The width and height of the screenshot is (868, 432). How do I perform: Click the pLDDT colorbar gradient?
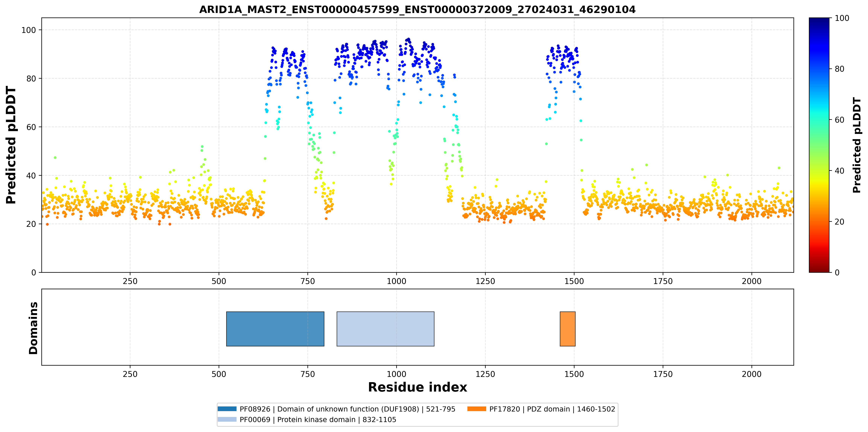819,145
